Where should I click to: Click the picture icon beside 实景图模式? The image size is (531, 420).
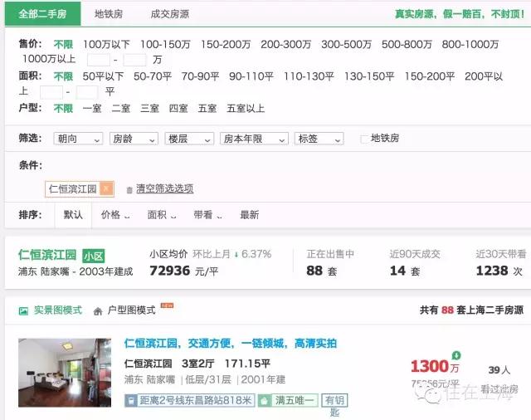[23, 311]
